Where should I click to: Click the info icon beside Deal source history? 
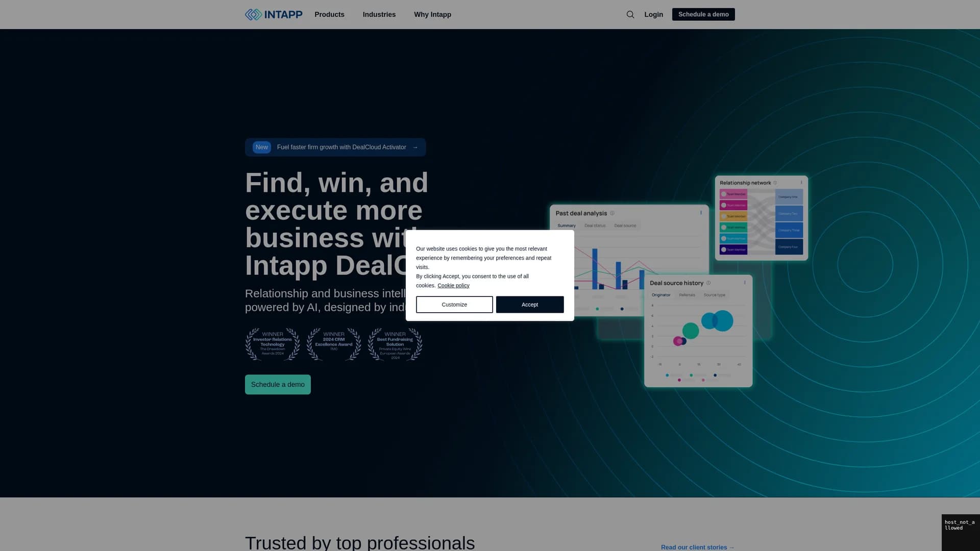coord(708,283)
